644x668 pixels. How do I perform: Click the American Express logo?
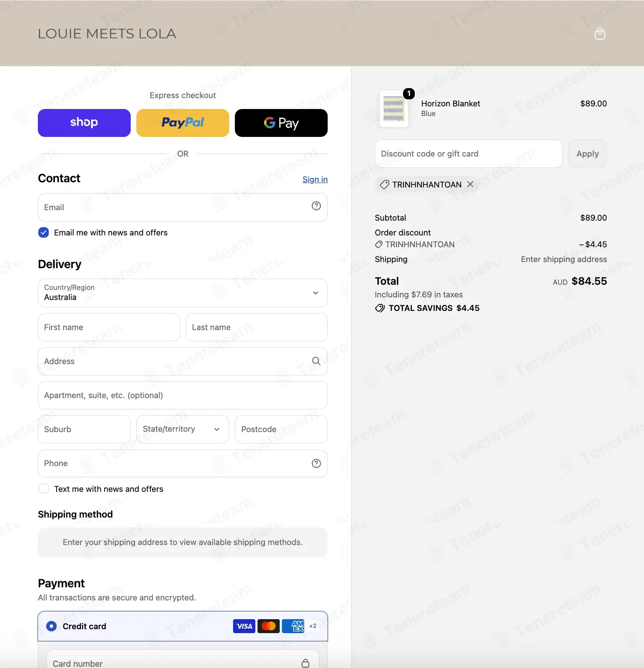pyautogui.click(x=293, y=626)
